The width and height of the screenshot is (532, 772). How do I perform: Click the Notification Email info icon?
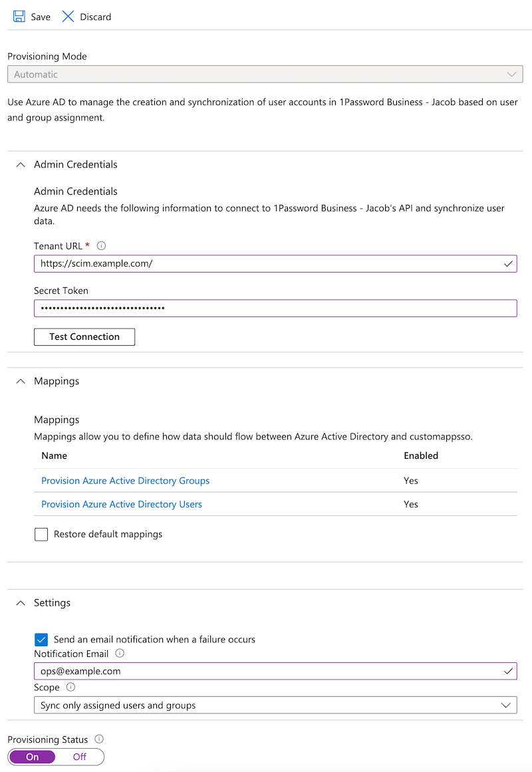(120, 654)
